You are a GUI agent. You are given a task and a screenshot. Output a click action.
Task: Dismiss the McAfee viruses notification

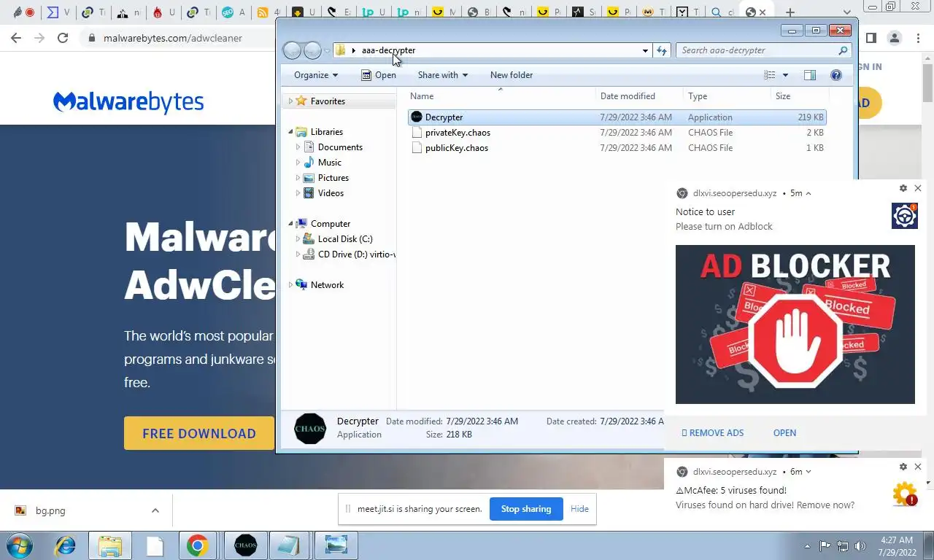click(x=918, y=467)
